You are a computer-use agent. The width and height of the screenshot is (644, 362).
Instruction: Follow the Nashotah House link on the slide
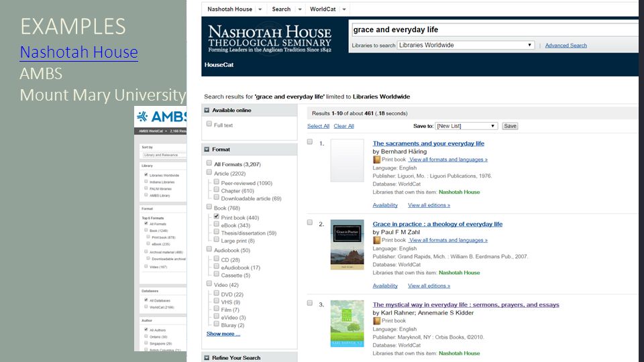coord(79,52)
